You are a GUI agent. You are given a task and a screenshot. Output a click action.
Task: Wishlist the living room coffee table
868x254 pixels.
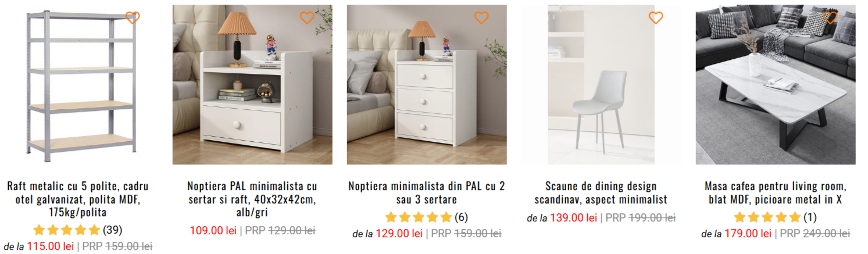[830, 17]
